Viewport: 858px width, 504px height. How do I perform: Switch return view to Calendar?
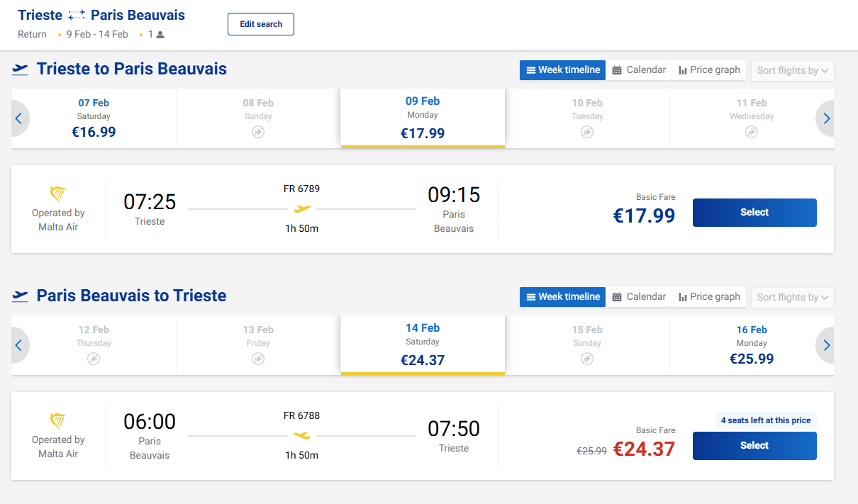point(639,297)
